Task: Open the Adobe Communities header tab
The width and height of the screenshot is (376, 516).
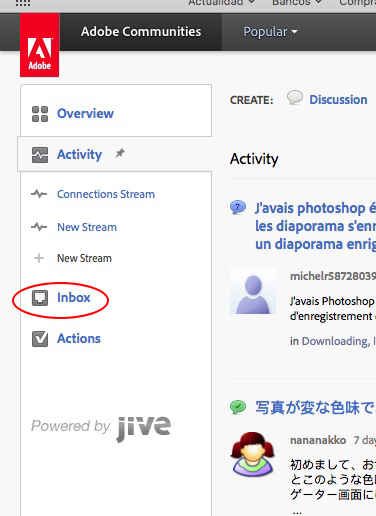Action: [141, 32]
